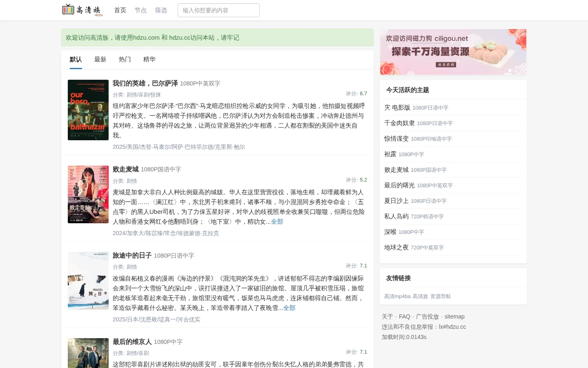This screenshot has height=368, width=588.
Task: Open sidebar topic 地球之夜
Action: coord(396,247)
